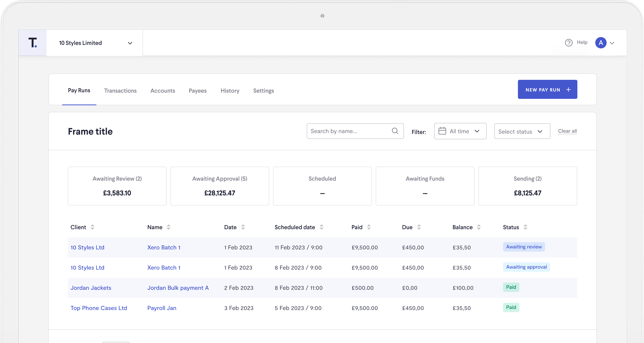Expand the Select status dropdown
Screen dimensions: 644x343
click(x=522, y=131)
